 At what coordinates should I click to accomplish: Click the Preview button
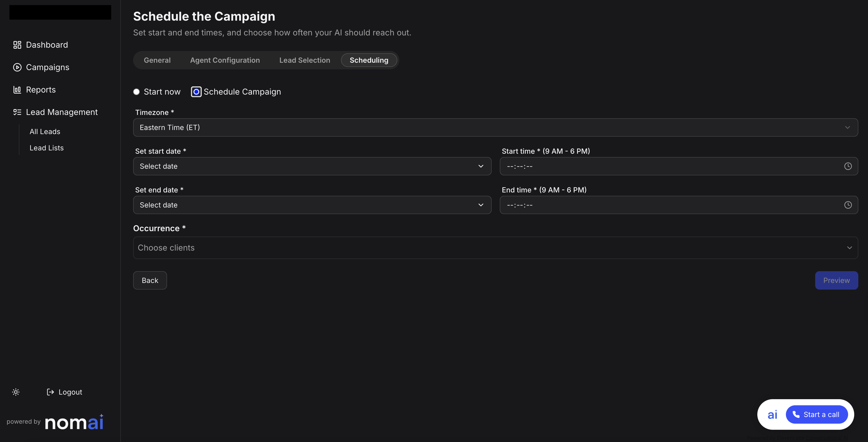point(836,280)
